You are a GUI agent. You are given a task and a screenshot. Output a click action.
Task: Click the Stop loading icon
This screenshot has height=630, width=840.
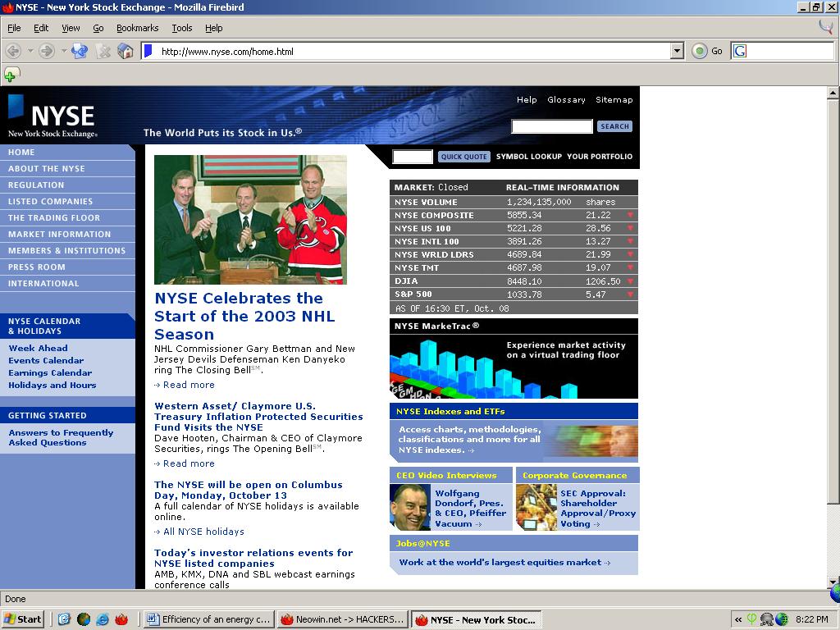coord(103,52)
